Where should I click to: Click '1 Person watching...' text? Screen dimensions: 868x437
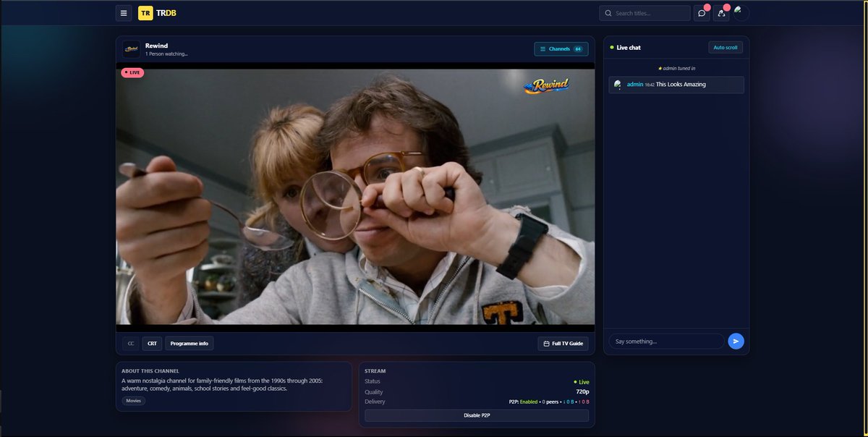pyautogui.click(x=166, y=54)
